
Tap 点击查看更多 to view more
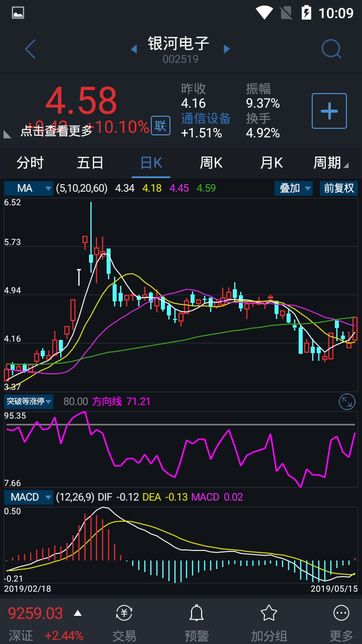[56, 131]
